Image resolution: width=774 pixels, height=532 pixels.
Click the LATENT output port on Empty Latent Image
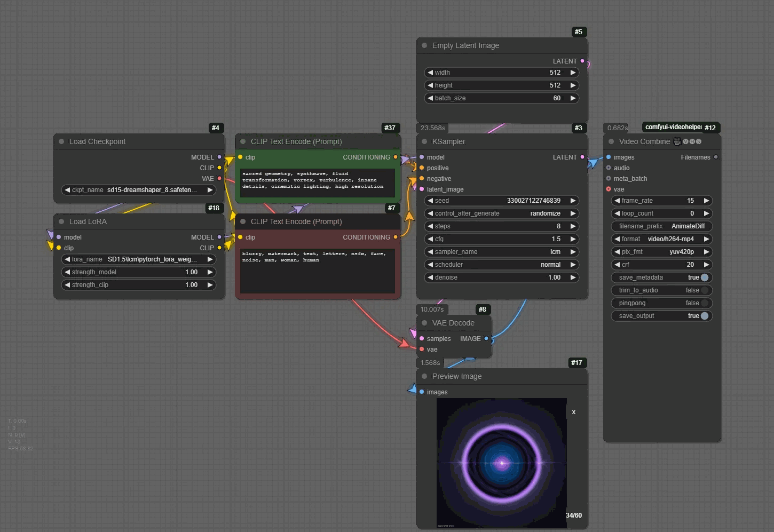click(582, 61)
